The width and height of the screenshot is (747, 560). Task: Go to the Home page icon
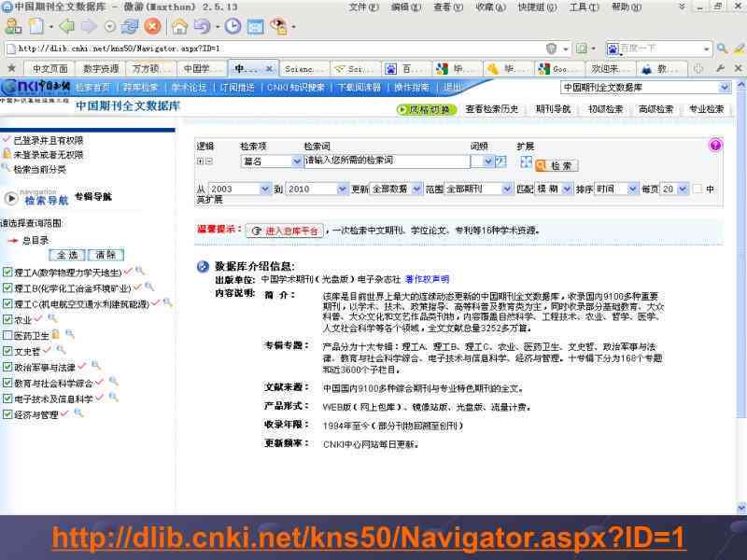(179, 27)
